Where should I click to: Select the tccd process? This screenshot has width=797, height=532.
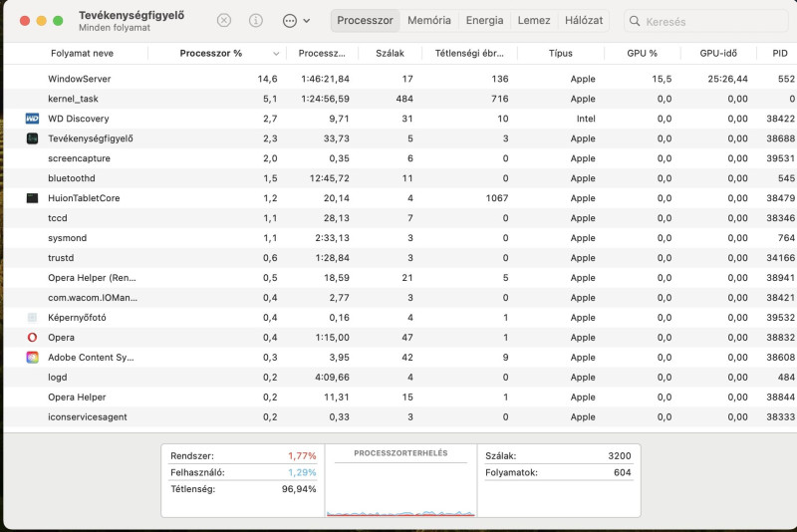coord(58,218)
